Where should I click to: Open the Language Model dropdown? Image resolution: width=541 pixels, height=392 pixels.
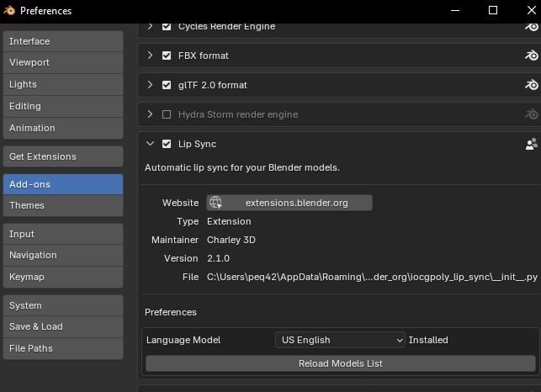(x=340, y=340)
